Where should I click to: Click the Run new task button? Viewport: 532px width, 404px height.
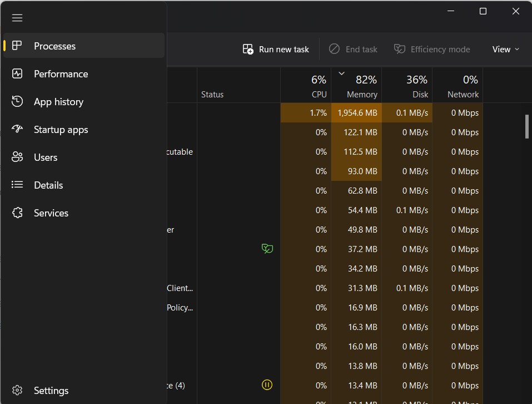(x=276, y=49)
